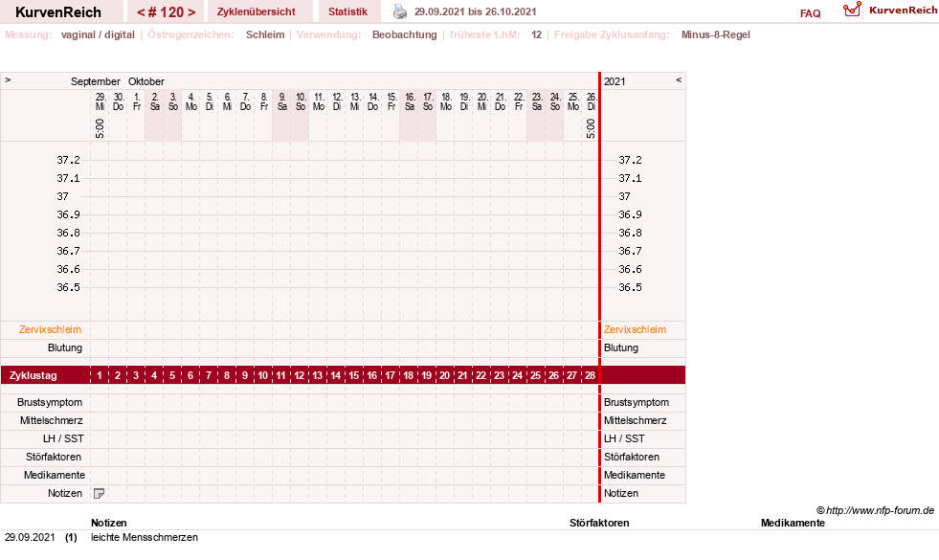Select cycle day 1 in Zyklustag row
This screenshot has height=560, width=939.
click(100, 375)
